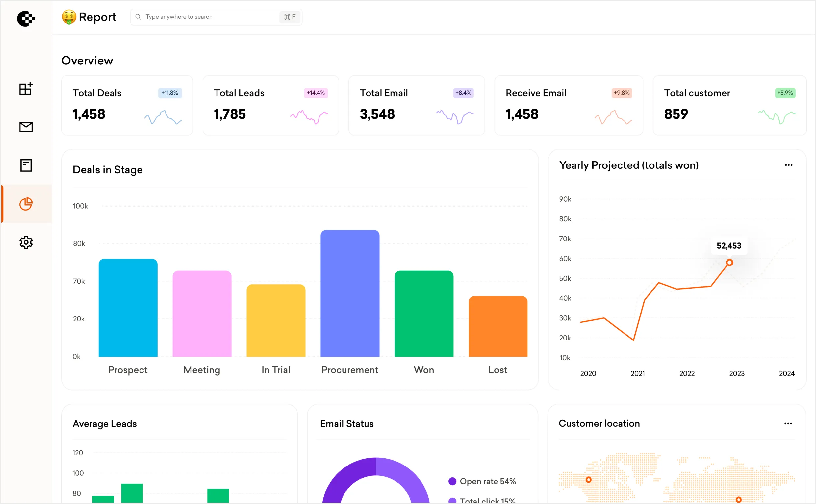Open the dashboard widgets sidebar icon

pos(26,89)
